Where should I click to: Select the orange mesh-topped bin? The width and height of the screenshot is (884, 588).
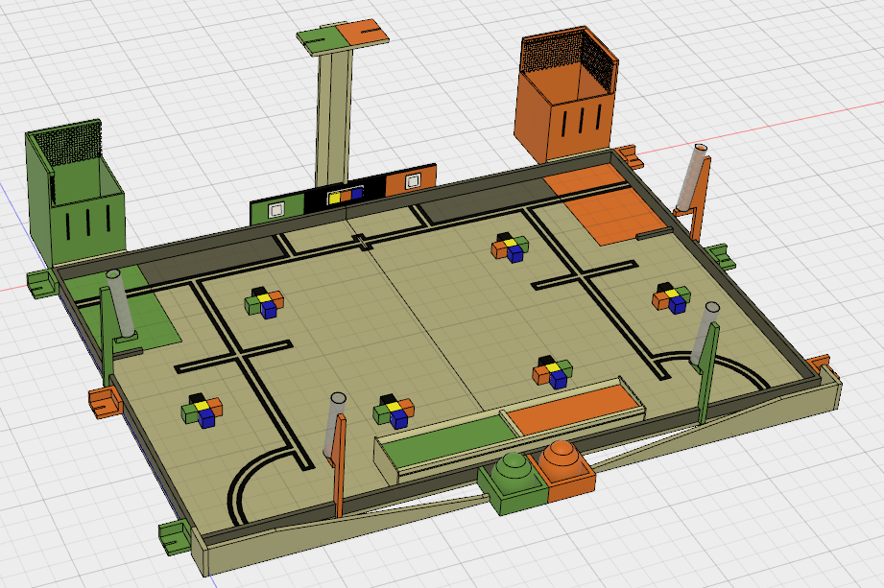[565, 94]
